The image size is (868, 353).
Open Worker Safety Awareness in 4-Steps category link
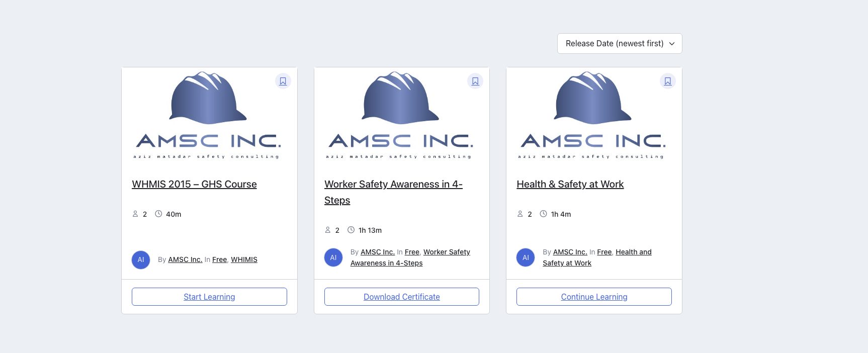coord(410,257)
